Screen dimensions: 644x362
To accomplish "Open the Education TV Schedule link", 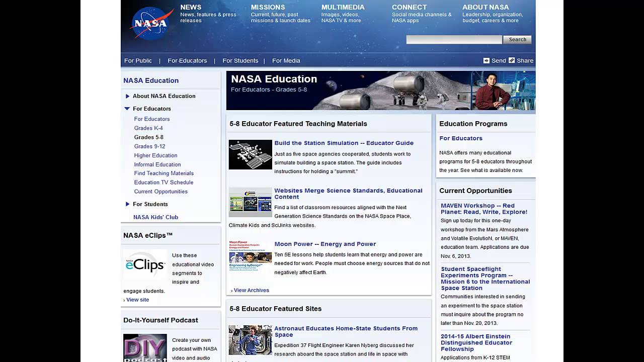I will [x=164, y=183].
